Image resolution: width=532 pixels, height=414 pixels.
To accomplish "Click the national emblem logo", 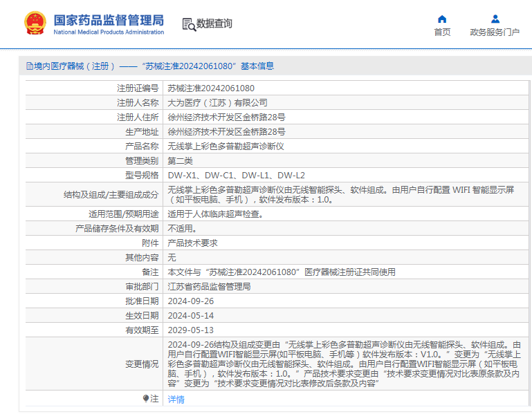I will [35, 23].
